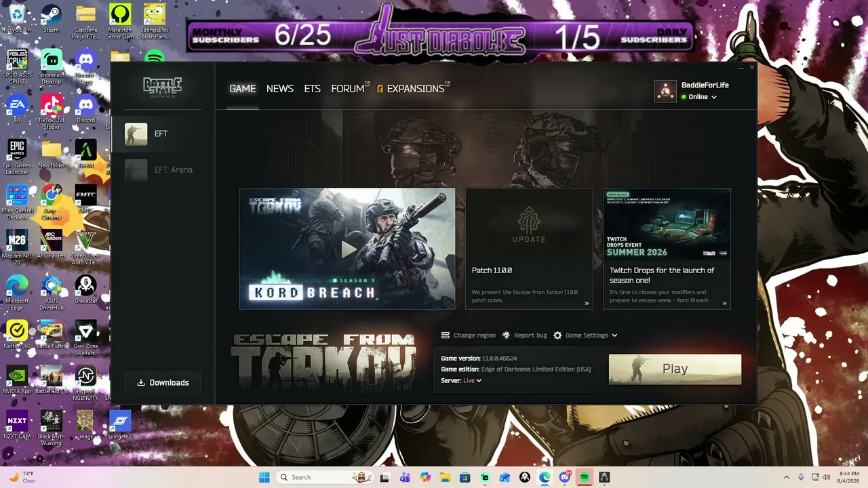Screen dimensions: 868x488
Task: Click Report bug
Action: pyautogui.click(x=525, y=335)
